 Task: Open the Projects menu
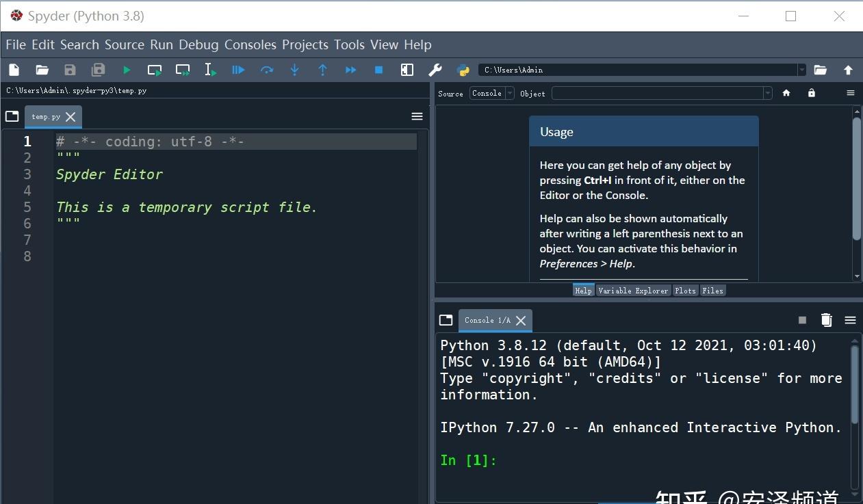(305, 44)
